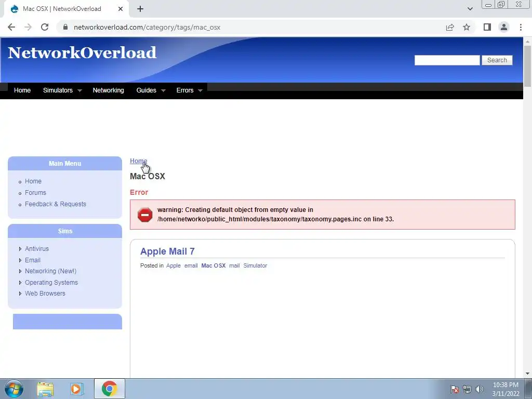Reload the page with the refresh icon
Image resolution: width=532 pixels, height=399 pixels.
[45, 27]
